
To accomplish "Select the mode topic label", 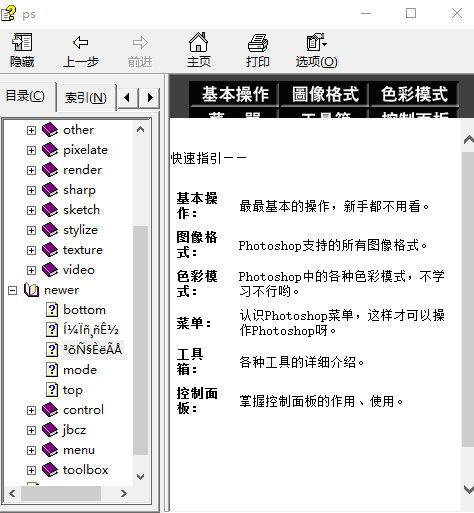I will click(80, 370).
